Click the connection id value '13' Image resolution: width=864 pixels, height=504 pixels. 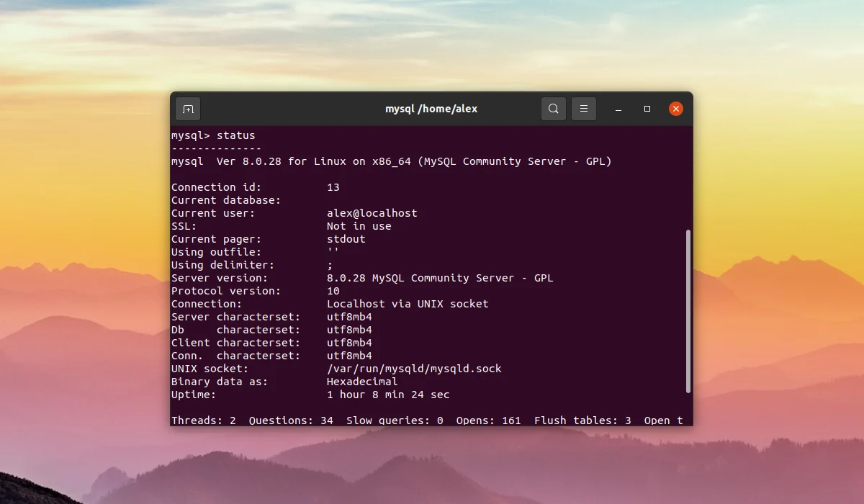click(333, 187)
